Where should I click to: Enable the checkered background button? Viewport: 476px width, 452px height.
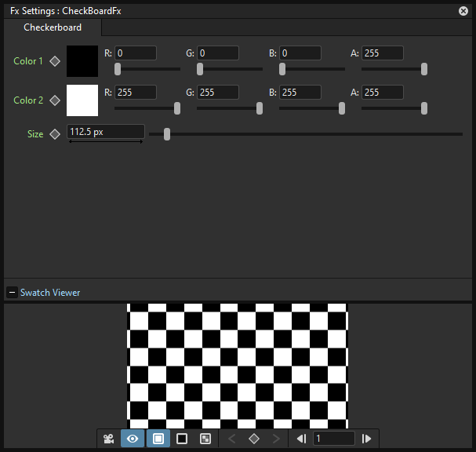[x=205, y=439]
